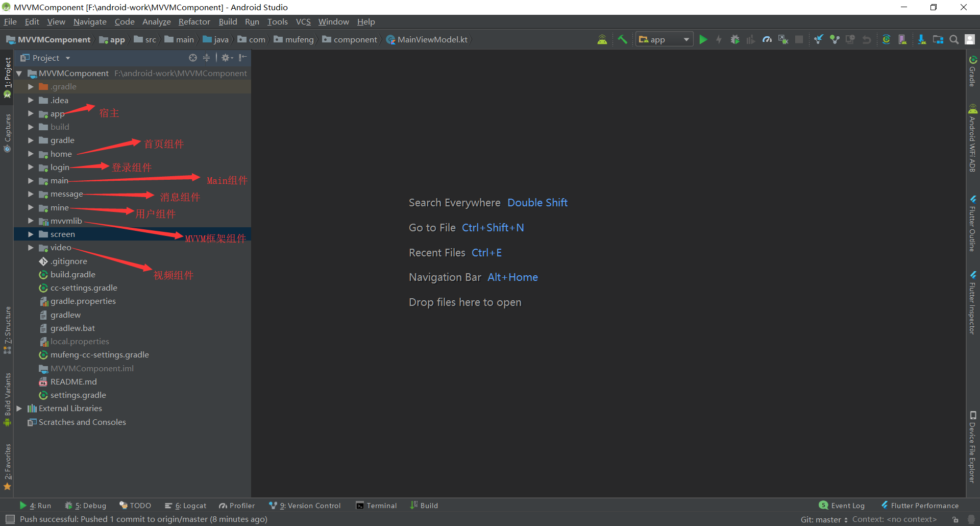Expand the home module folder
980x526 pixels.
31,154
